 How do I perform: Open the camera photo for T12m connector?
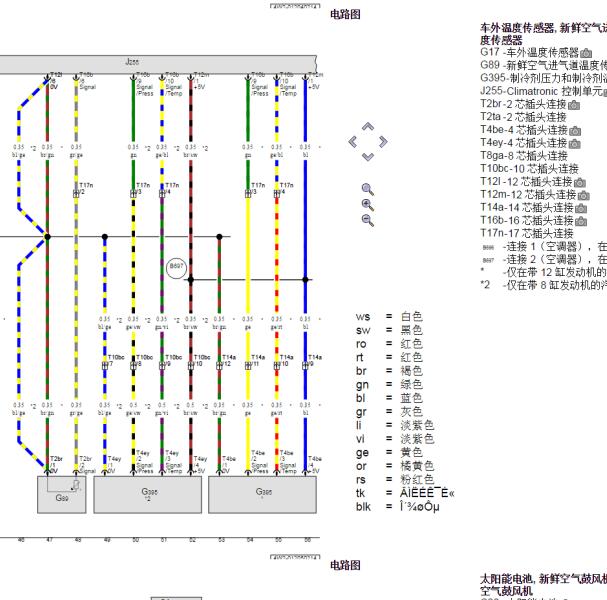pyautogui.click(x=583, y=196)
